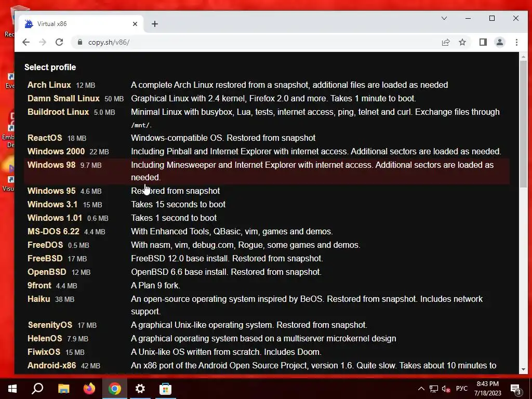Screen dimensions: 532x399
Task: Click the scrollbar down arrow
Action: (523, 369)
